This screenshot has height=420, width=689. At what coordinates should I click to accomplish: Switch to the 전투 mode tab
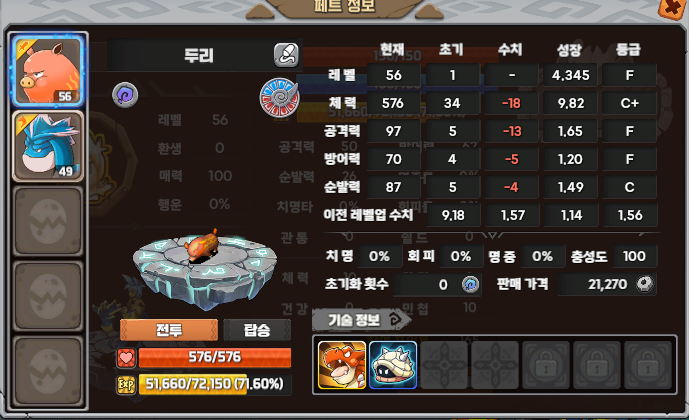[x=169, y=330]
